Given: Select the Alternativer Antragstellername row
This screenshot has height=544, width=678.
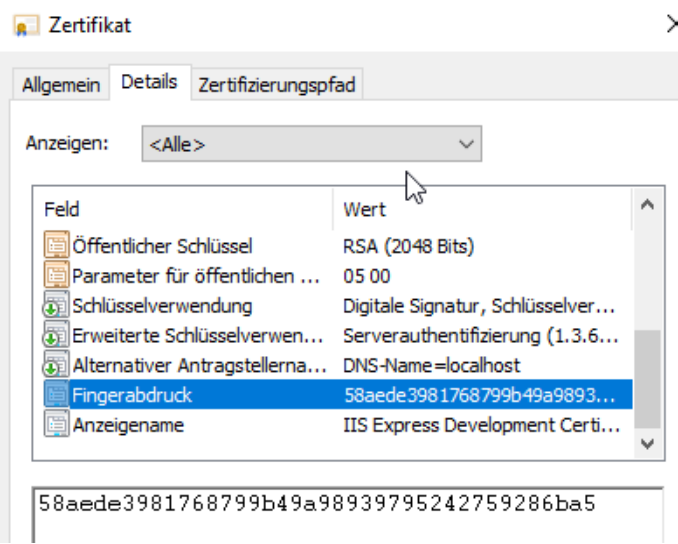Looking at the screenshot, I should [338, 365].
